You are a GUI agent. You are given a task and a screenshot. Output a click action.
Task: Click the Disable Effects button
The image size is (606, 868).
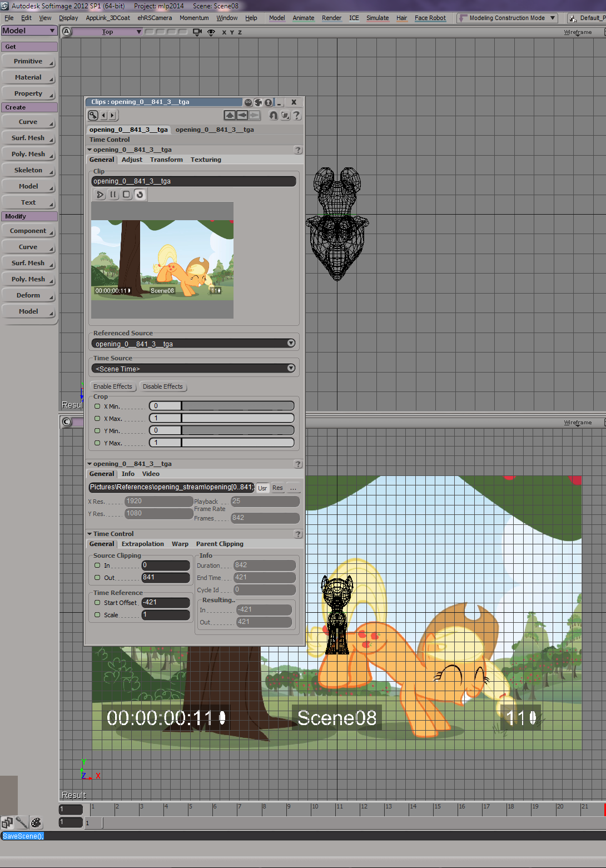point(162,386)
